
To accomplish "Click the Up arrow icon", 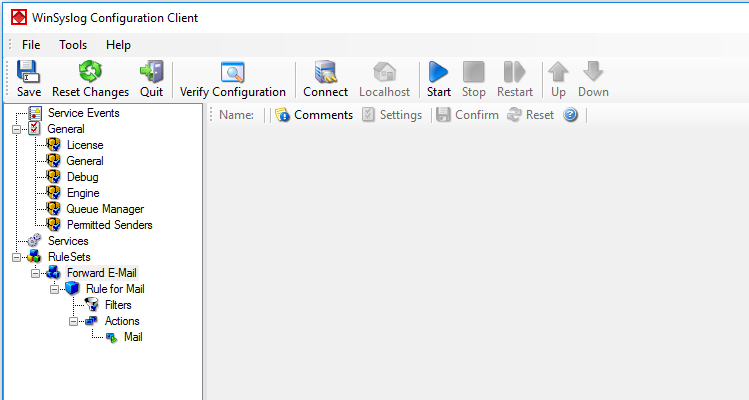I will (x=558, y=72).
